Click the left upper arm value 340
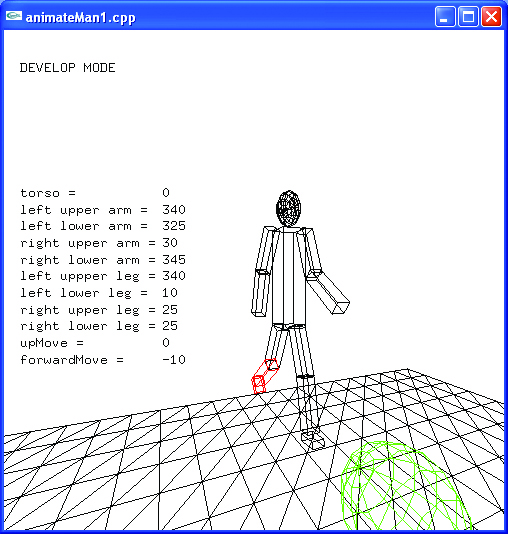 click(174, 209)
